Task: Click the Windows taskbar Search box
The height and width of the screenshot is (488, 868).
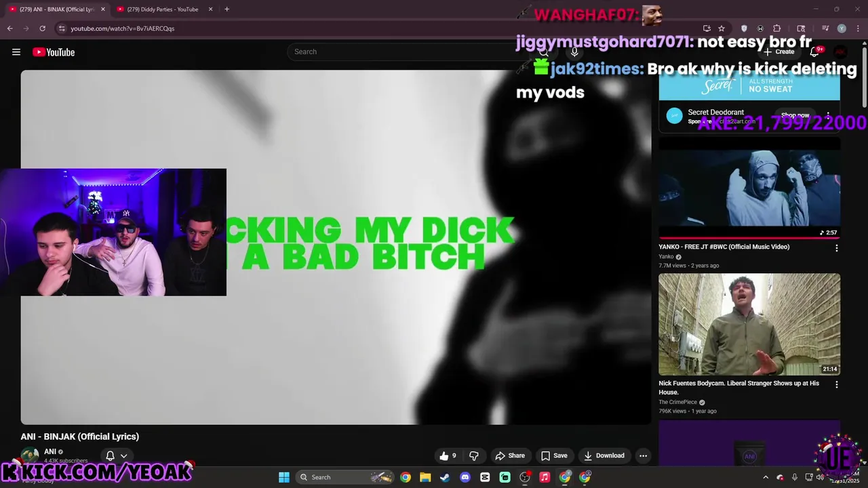Action: [346, 477]
